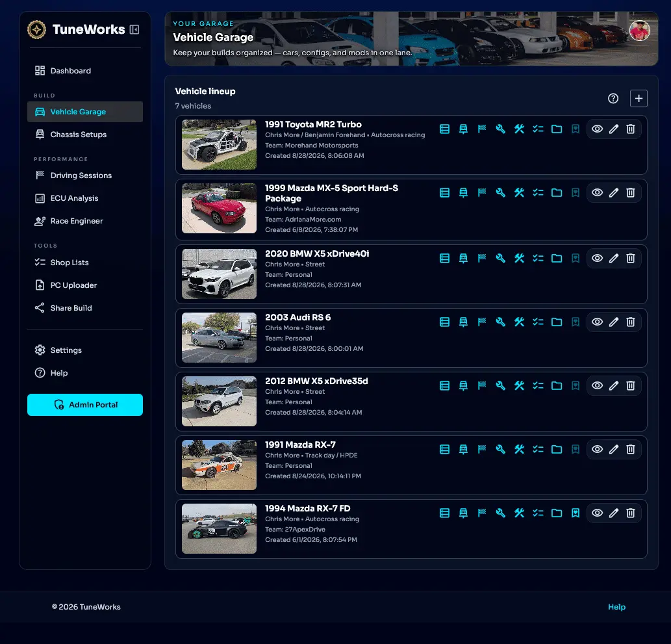Open checklist icon for 1999 Mazda MX-5
Viewport: 671px width, 644px height.
point(538,193)
